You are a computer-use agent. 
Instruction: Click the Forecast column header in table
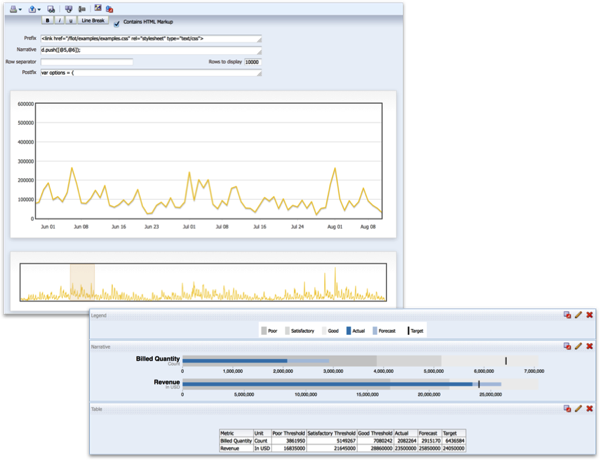pos(428,433)
